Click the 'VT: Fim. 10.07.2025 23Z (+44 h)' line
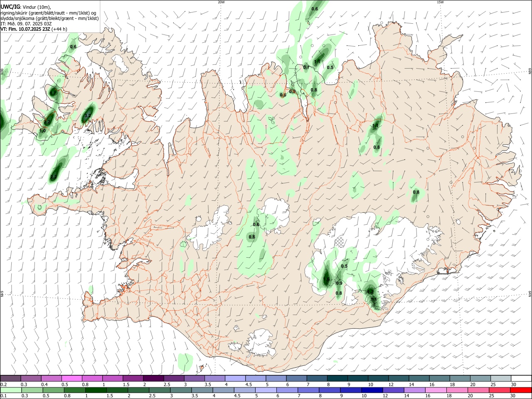Viewport: 532px width, 399px height. [x=34, y=29]
